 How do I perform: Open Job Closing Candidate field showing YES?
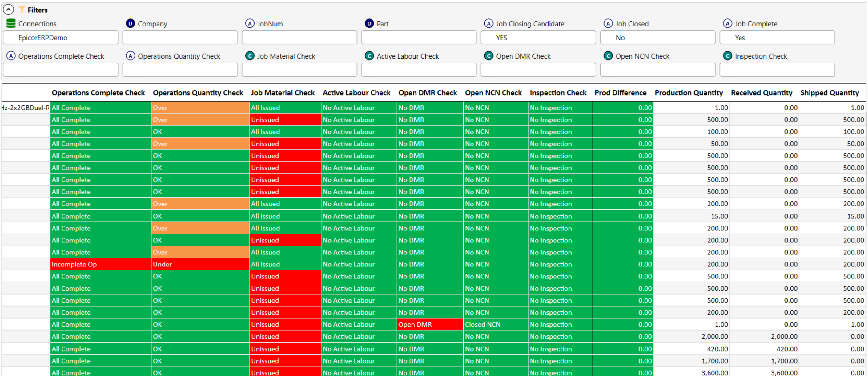tap(538, 37)
